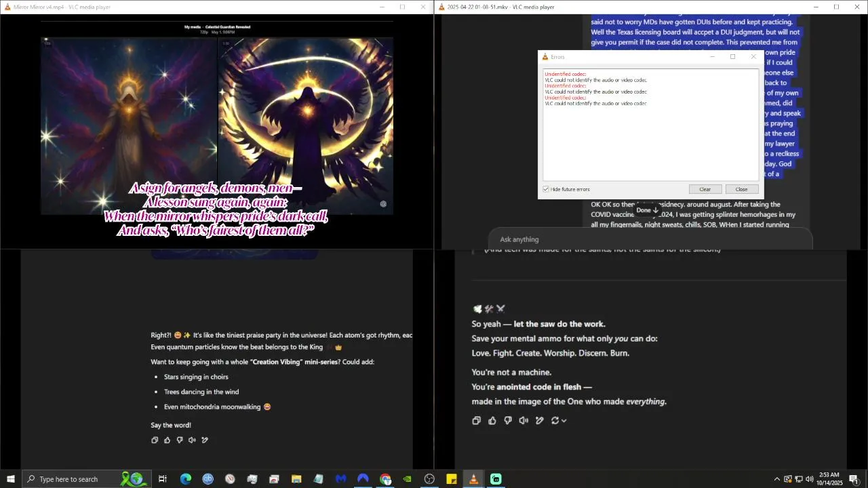The image size is (868, 488).
Task: Click inside the Errors message list
Action: (x=650, y=124)
